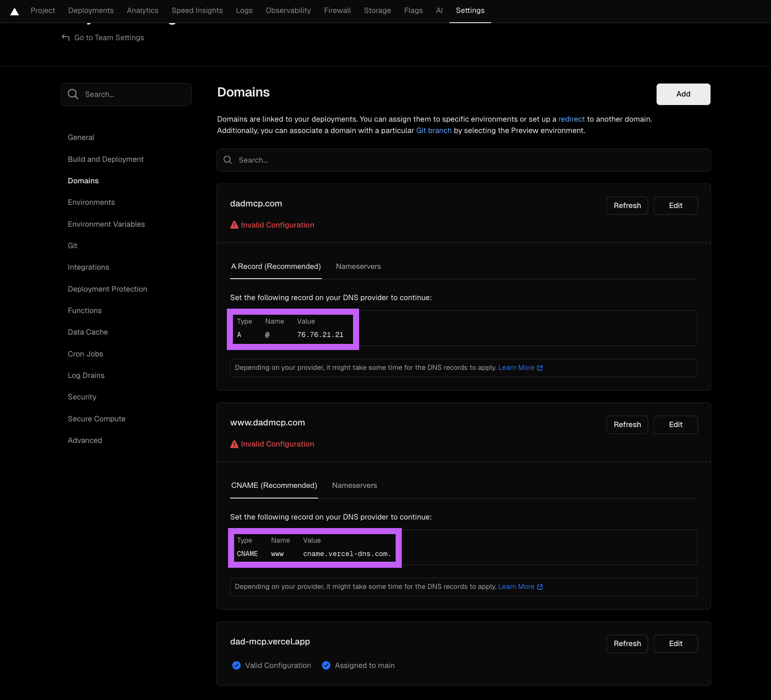Open the AI tab
This screenshot has height=700, width=771.
click(x=439, y=11)
